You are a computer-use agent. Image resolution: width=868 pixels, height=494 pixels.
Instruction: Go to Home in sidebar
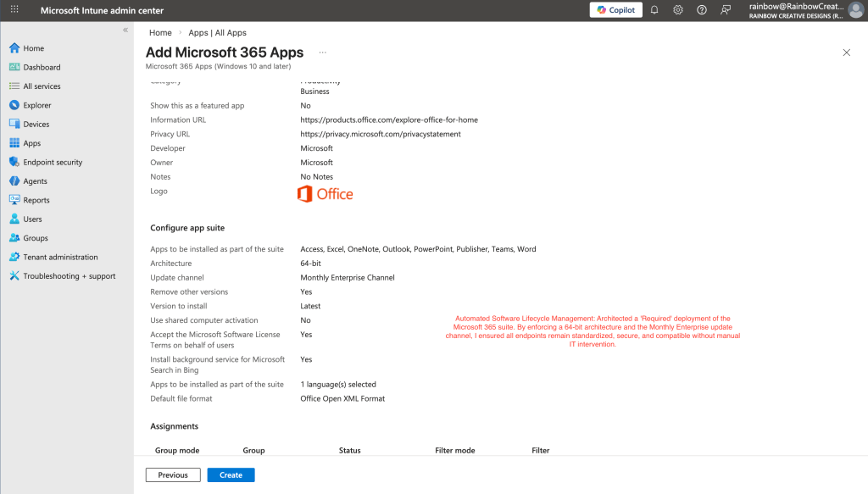(34, 48)
